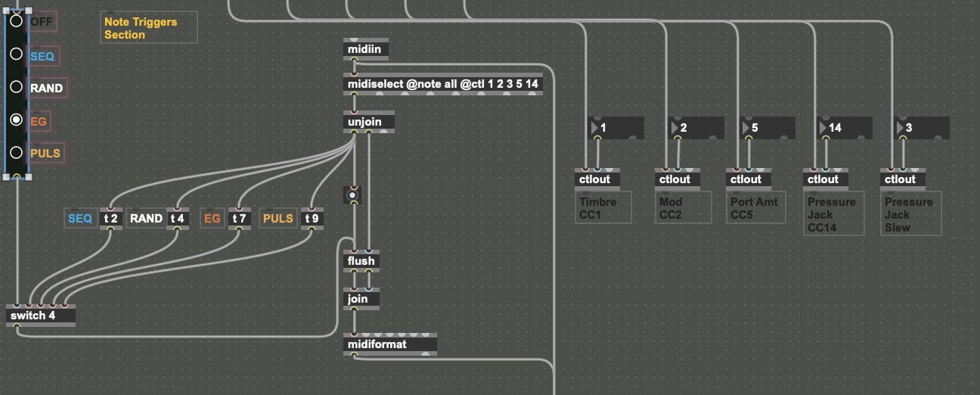980x395 pixels.
Task: Select the midiselect object box
Action: [x=442, y=84]
